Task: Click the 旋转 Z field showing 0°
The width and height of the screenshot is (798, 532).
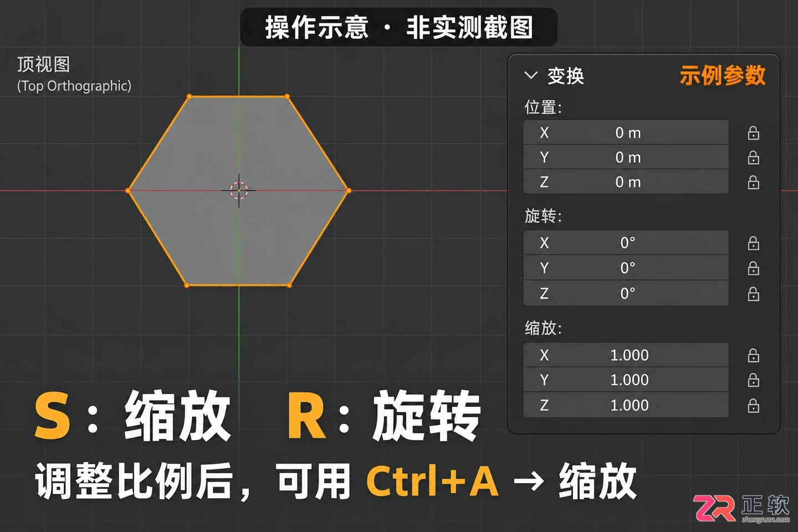Action: [x=626, y=293]
